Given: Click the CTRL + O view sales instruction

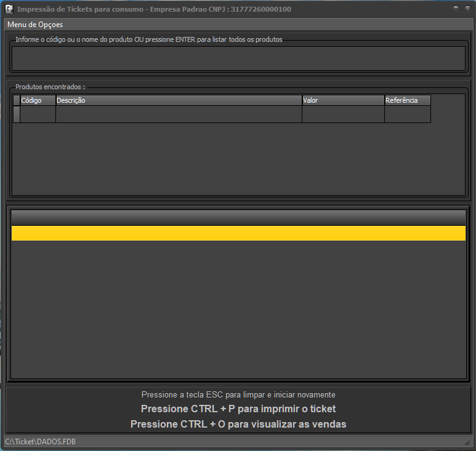Looking at the screenshot, I should [238, 424].
